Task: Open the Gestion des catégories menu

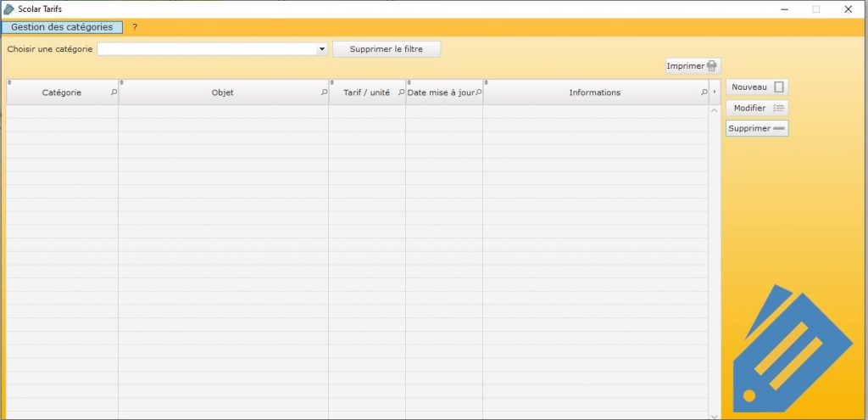Action: point(62,27)
